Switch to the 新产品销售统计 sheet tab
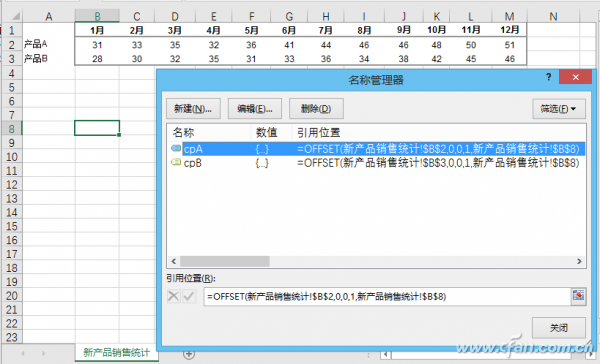Viewport: 600px width, 364px height. click(x=117, y=353)
